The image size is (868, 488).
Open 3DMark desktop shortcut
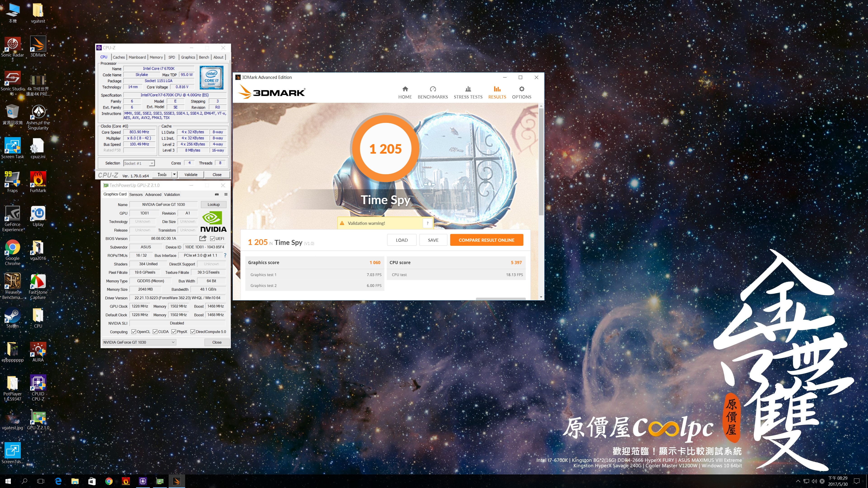point(38,47)
